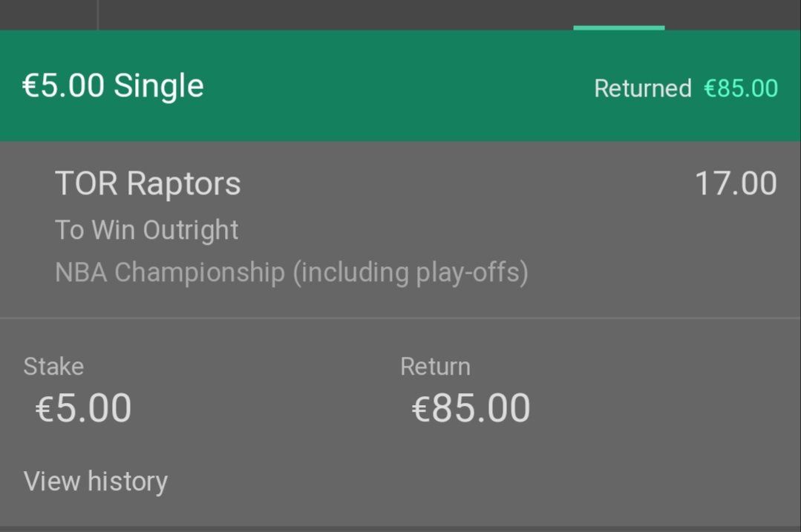
Task: Collapse the €5.00 Single bet header
Action: [x=401, y=86]
